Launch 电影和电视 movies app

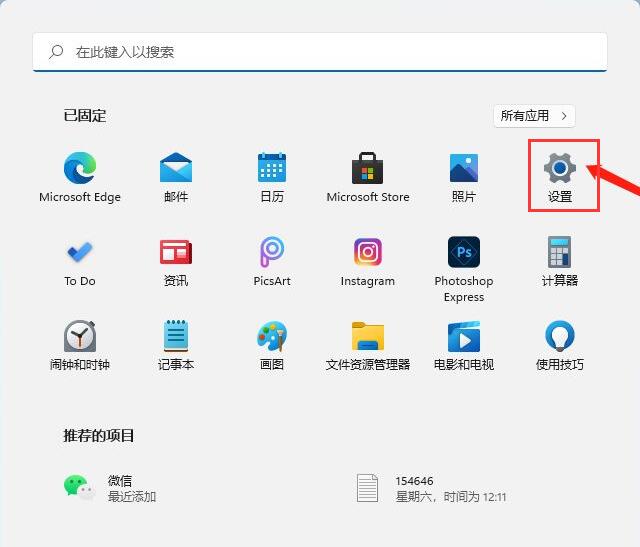click(x=464, y=345)
